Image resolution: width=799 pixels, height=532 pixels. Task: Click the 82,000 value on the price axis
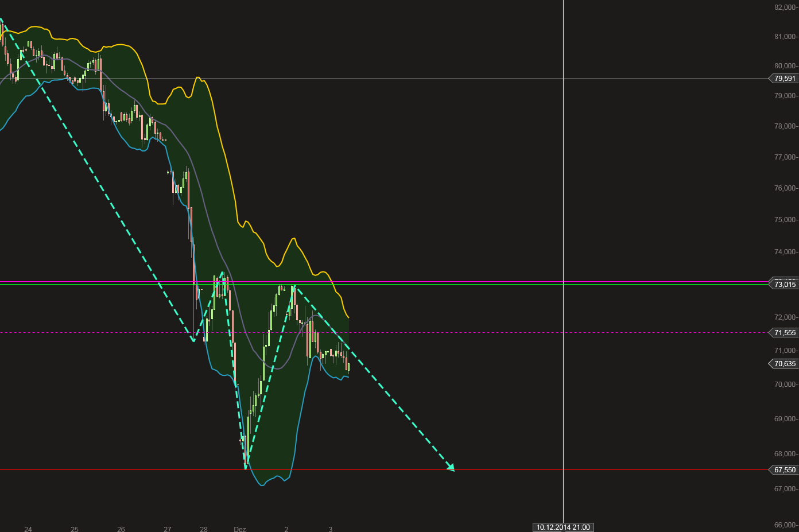pyautogui.click(x=784, y=8)
